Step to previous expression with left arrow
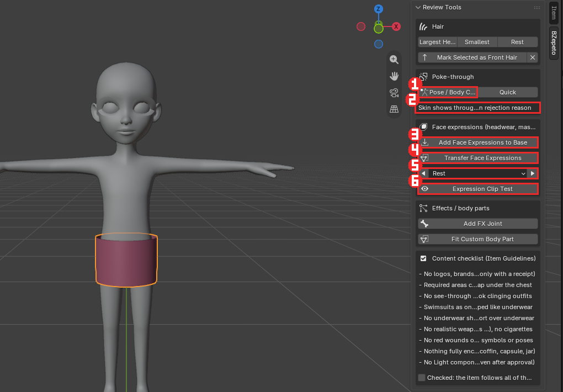 coord(423,173)
